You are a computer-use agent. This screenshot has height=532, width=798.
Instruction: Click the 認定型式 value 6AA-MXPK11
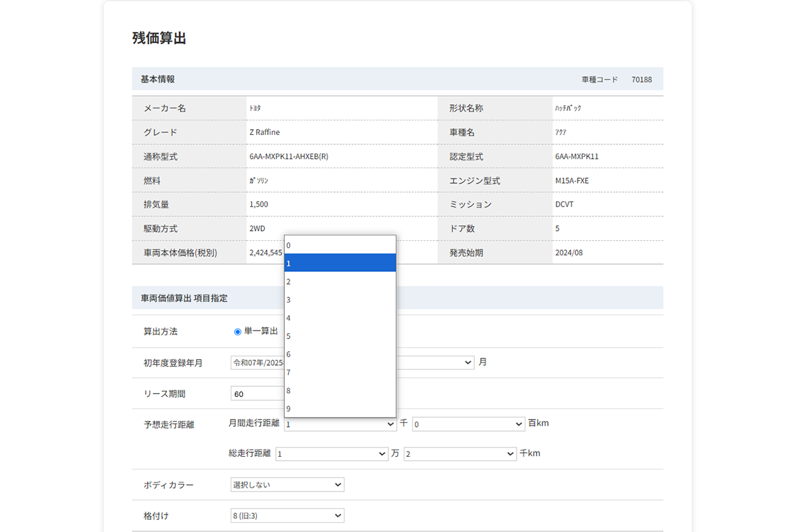[x=577, y=157]
